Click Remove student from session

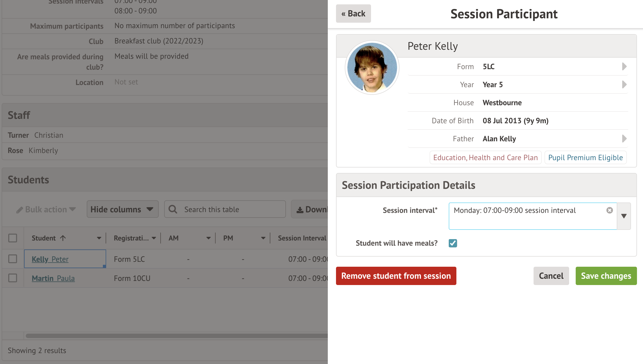(396, 276)
